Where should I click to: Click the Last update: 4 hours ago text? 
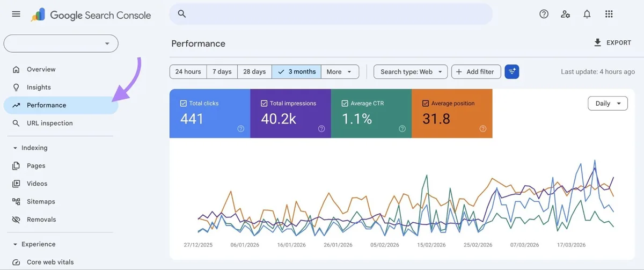(x=598, y=72)
